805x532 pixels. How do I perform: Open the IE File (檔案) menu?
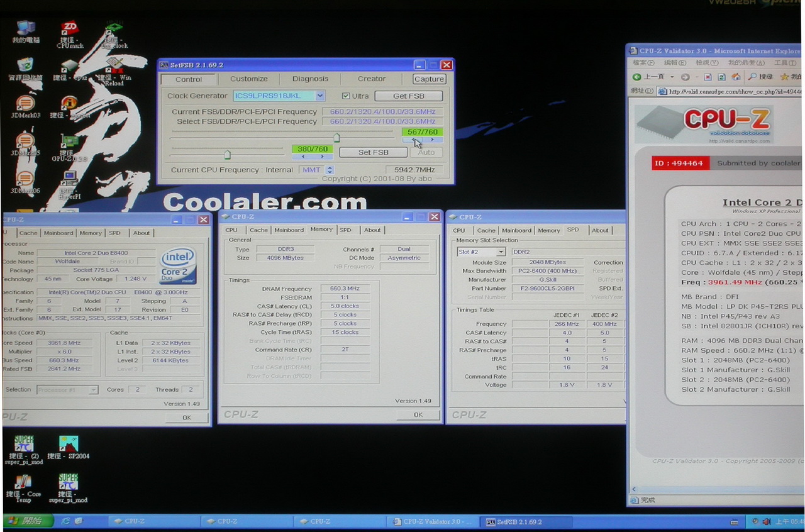coord(643,63)
